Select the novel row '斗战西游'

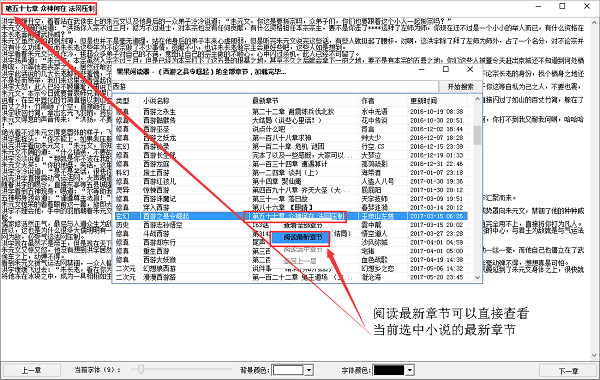pos(291,233)
